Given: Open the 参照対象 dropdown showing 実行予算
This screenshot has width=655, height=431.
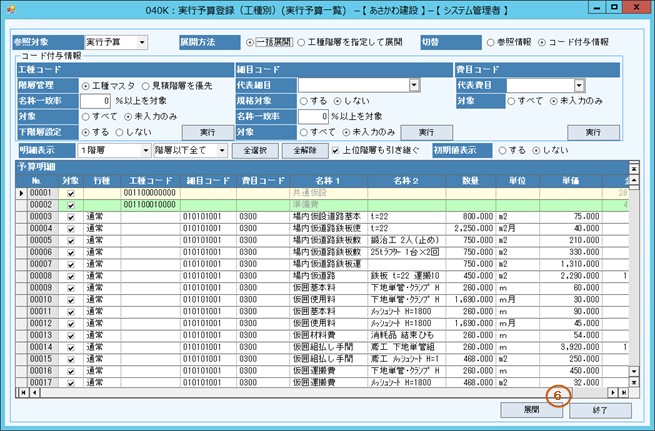Looking at the screenshot, I should point(141,43).
